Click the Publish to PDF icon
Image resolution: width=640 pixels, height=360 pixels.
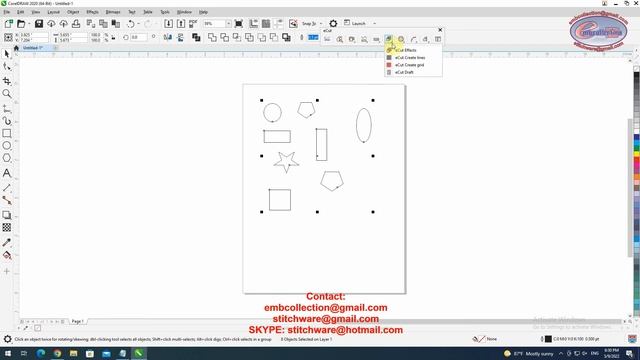193,24
